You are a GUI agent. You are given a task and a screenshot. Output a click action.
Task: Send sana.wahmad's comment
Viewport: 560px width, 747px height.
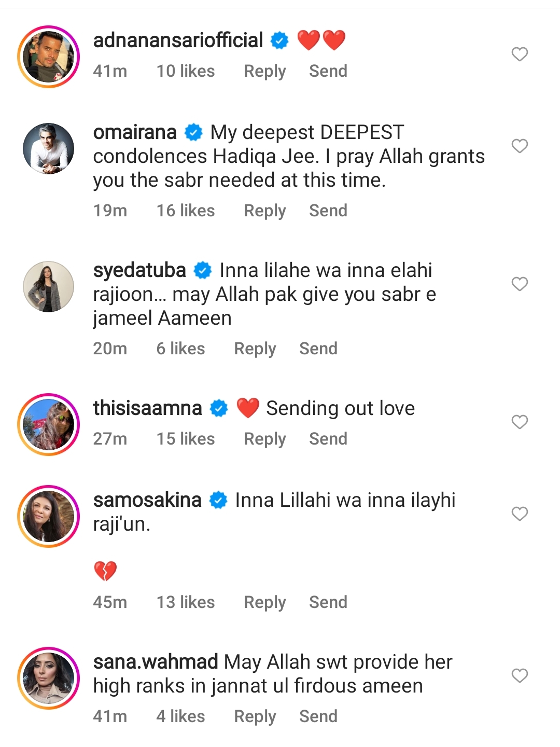pyautogui.click(x=318, y=716)
